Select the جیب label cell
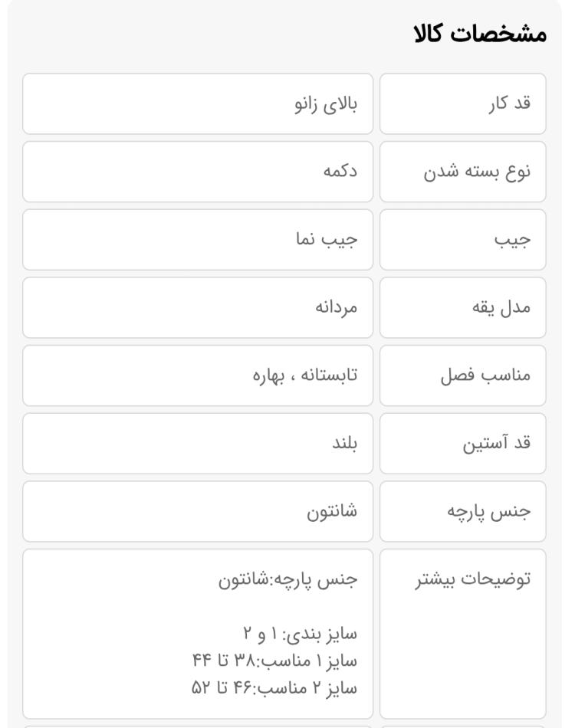This screenshot has width=575, height=728. pyautogui.click(x=462, y=240)
